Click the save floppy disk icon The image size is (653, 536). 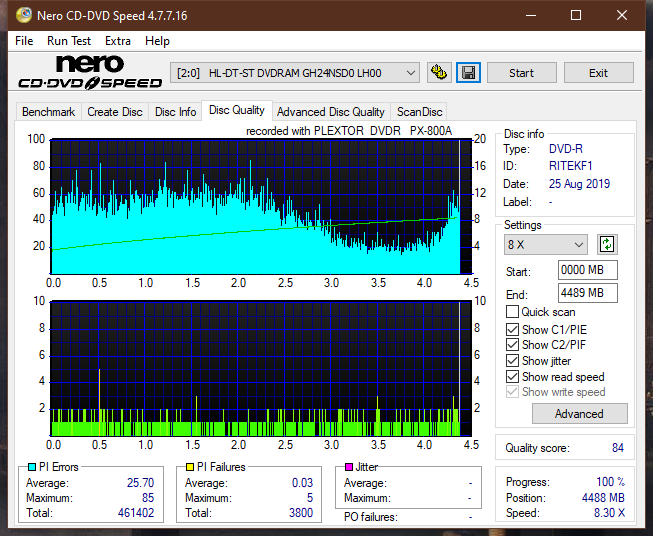469,73
